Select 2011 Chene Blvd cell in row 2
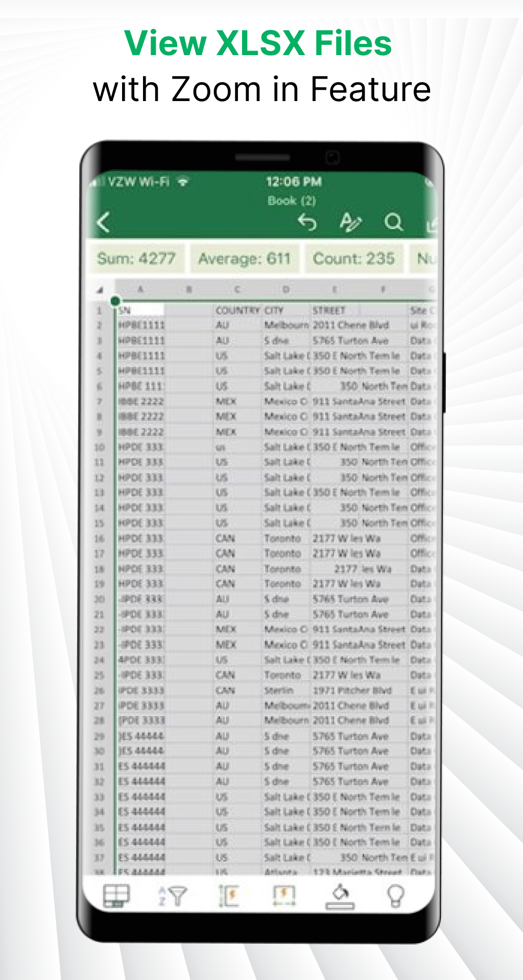Screen dimensions: 523x980 [x=351, y=325]
